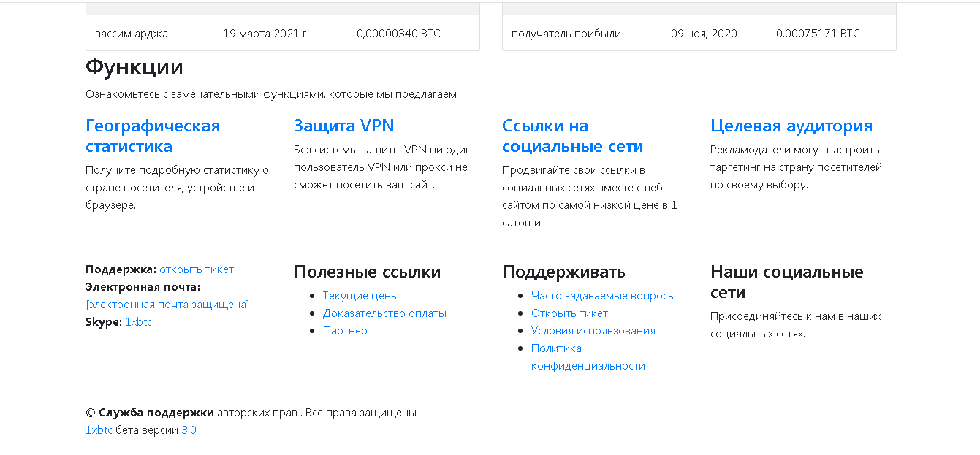The image size is (980, 455).
Task: Select the вассим арджа table row
Action: (282, 34)
